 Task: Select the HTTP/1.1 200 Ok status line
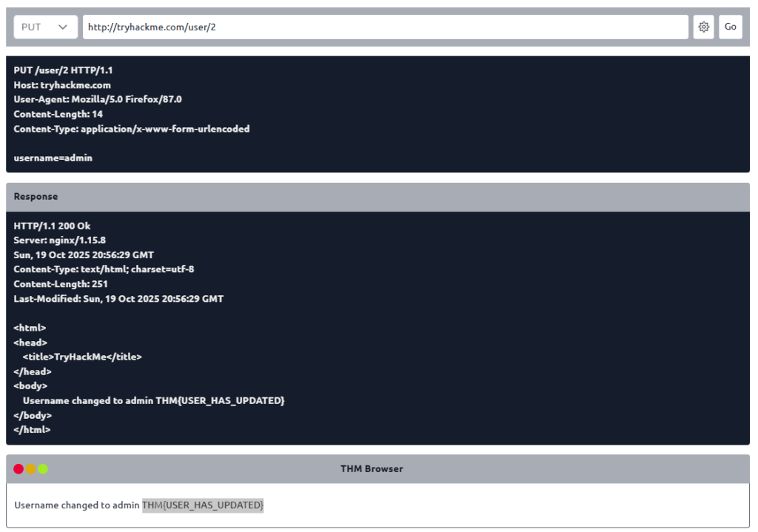tap(52, 226)
